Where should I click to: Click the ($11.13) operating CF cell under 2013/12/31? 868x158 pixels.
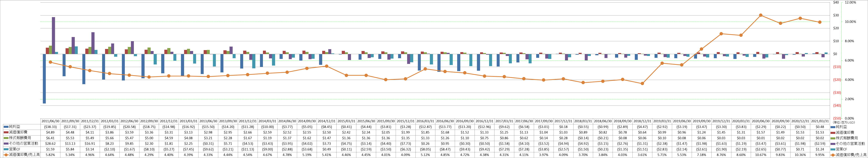tap(248, 149)
